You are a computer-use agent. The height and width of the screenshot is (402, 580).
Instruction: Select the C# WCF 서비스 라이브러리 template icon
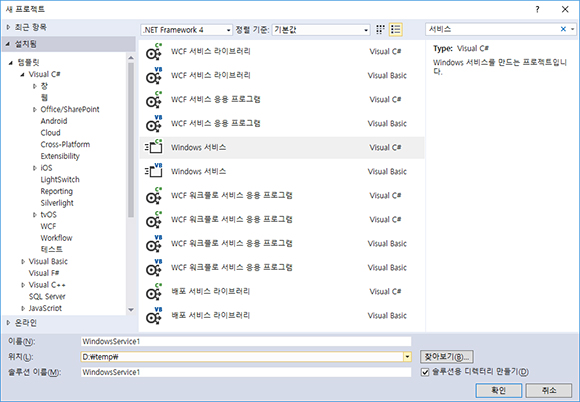pos(154,52)
